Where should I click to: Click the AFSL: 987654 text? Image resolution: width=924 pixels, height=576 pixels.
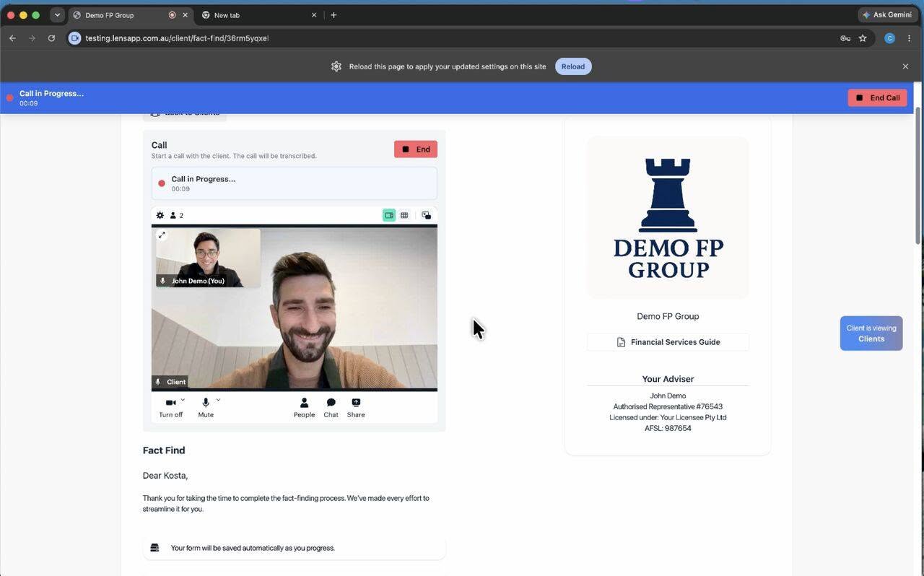[x=668, y=428]
